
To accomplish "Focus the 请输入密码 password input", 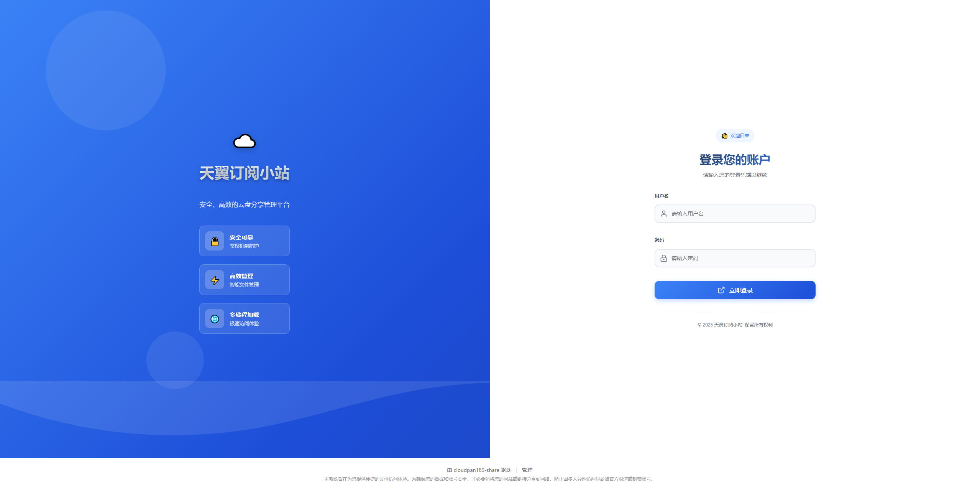I will click(734, 258).
